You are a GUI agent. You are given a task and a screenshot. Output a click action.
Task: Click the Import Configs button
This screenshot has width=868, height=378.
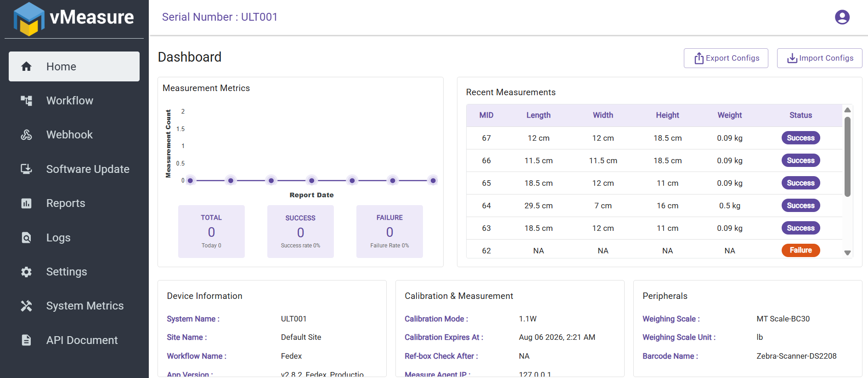(x=819, y=58)
